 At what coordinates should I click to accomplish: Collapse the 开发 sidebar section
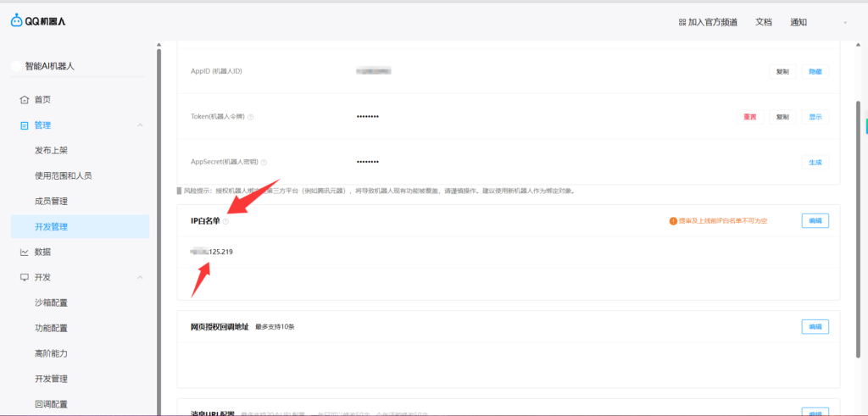[140, 278]
